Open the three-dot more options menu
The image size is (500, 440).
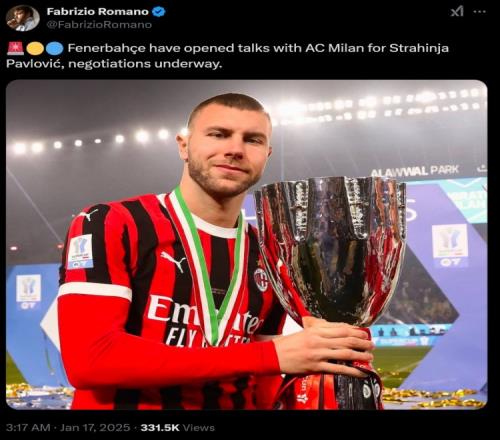(x=480, y=12)
